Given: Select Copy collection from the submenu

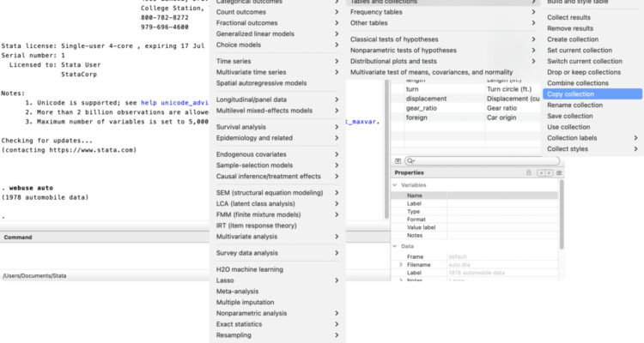Looking at the screenshot, I should (x=570, y=93).
